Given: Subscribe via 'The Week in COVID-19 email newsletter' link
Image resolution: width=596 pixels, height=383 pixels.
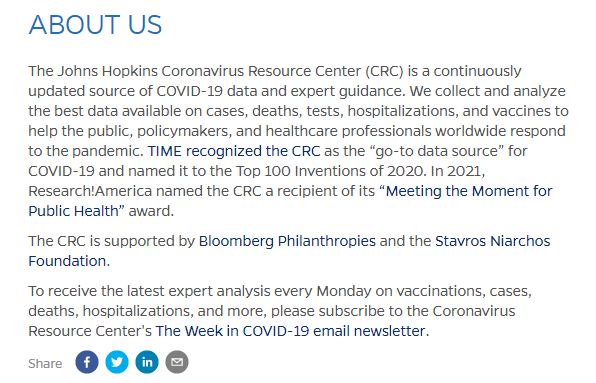Looking at the screenshot, I should (x=290, y=331).
